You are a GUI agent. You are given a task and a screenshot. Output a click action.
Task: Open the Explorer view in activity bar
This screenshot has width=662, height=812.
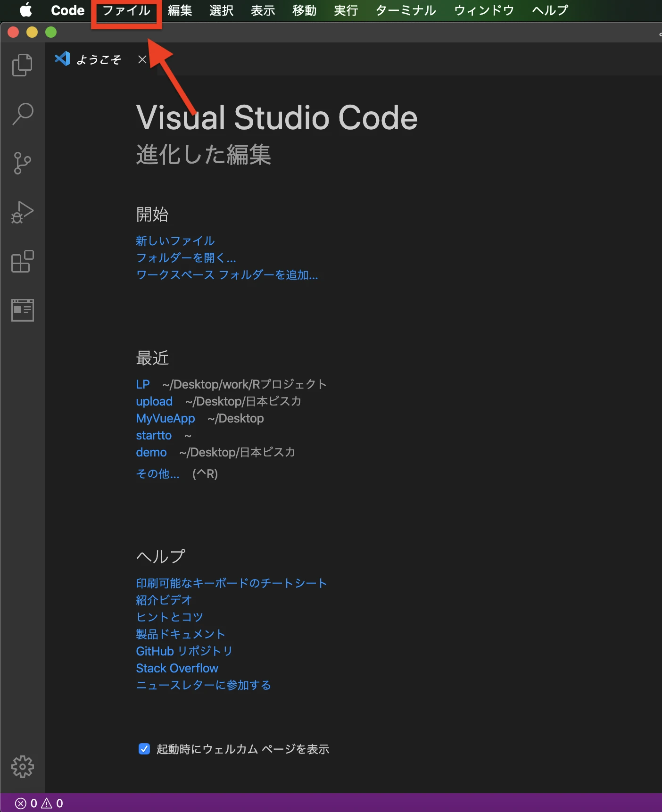(x=22, y=65)
